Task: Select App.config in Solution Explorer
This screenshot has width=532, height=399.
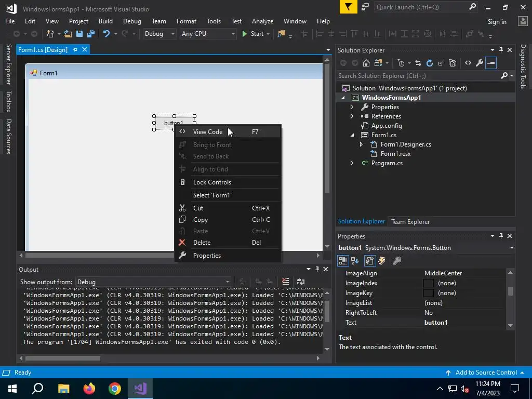Action: coord(387,126)
